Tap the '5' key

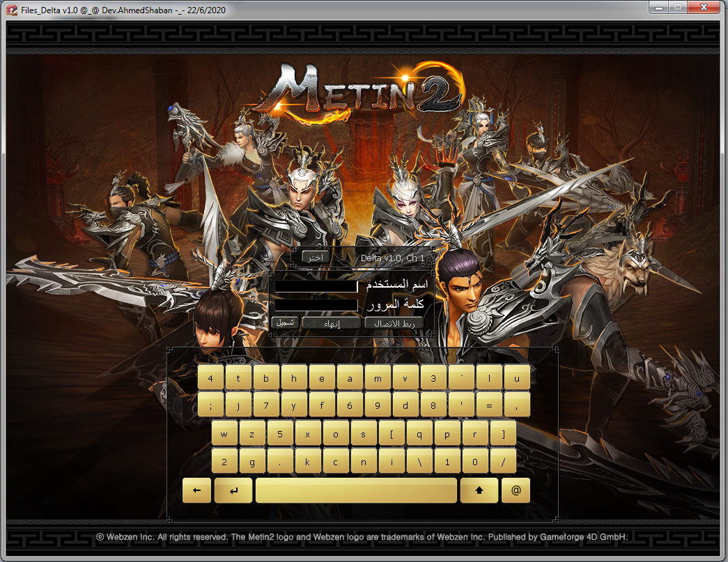tap(280, 435)
